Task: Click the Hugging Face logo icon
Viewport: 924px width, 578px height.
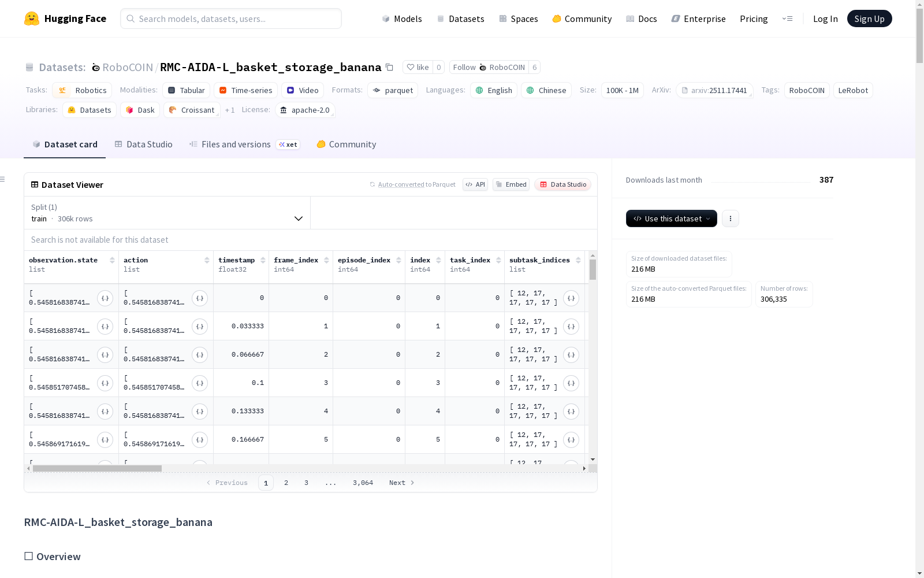Action: tap(32, 18)
